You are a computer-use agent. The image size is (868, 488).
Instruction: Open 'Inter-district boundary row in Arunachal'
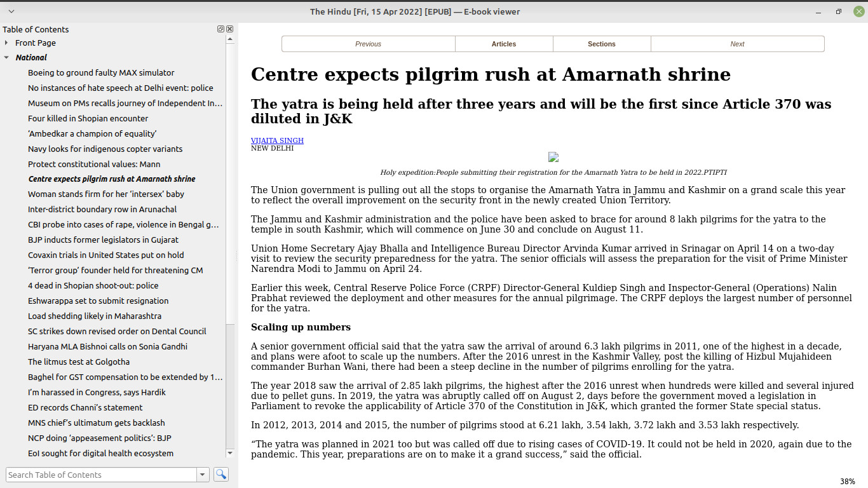pos(102,209)
